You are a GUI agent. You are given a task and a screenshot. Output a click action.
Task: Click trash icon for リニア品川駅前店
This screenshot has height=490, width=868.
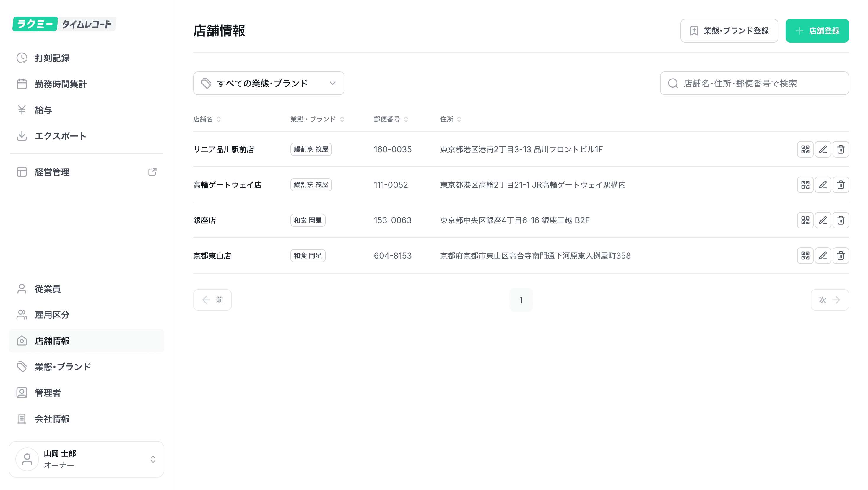point(840,149)
